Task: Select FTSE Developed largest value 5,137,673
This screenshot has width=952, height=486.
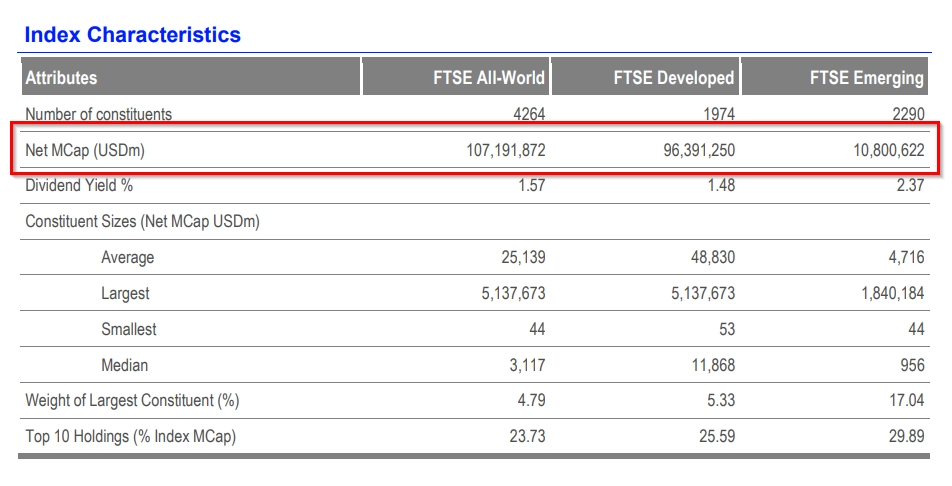Action: [x=703, y=293]
